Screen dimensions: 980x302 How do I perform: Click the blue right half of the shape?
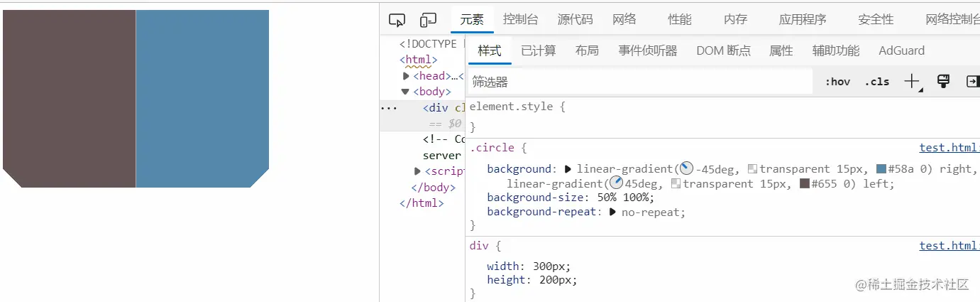(202, 99)
